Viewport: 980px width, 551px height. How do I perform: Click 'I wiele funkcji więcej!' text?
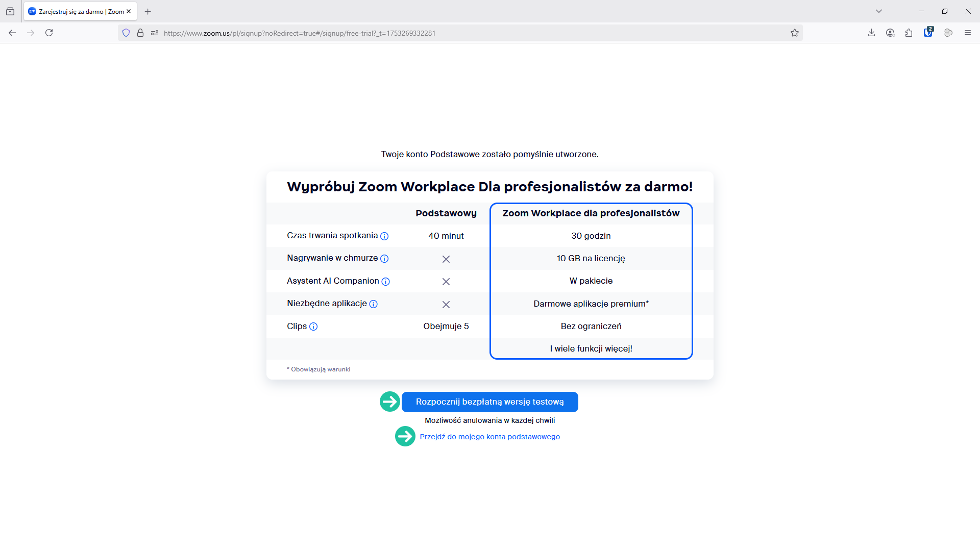point(591,348)
